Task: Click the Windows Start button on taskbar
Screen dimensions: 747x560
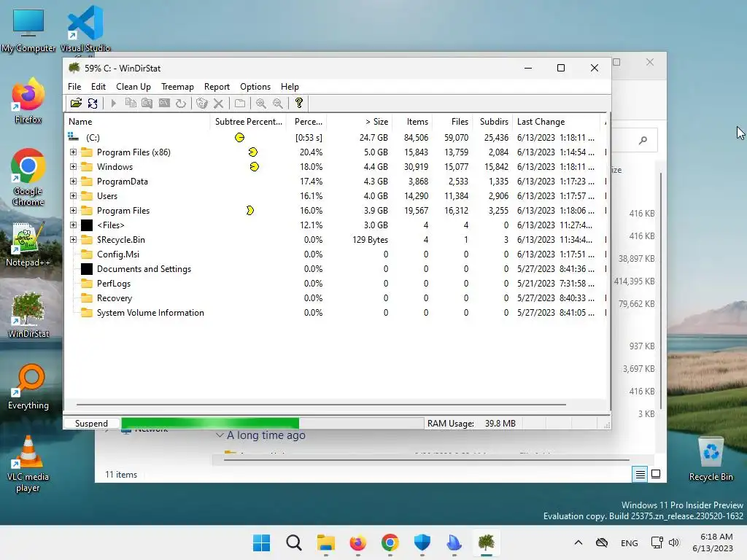Action: tap(261, 542)
